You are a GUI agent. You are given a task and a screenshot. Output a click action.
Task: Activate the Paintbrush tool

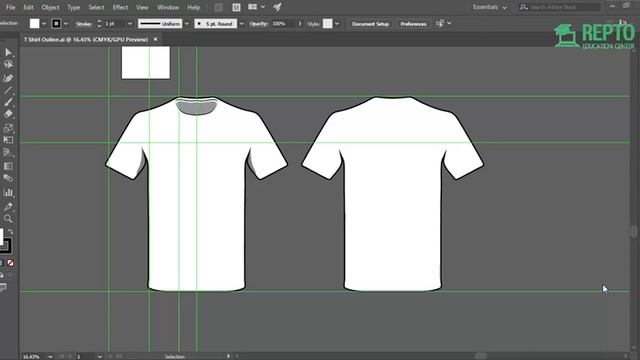pos(8,102)
